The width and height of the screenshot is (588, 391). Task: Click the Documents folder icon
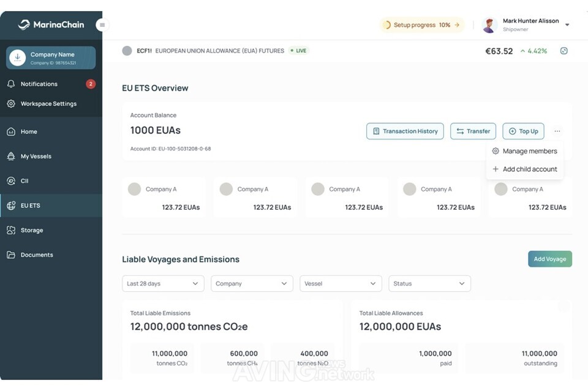point(11,255)
